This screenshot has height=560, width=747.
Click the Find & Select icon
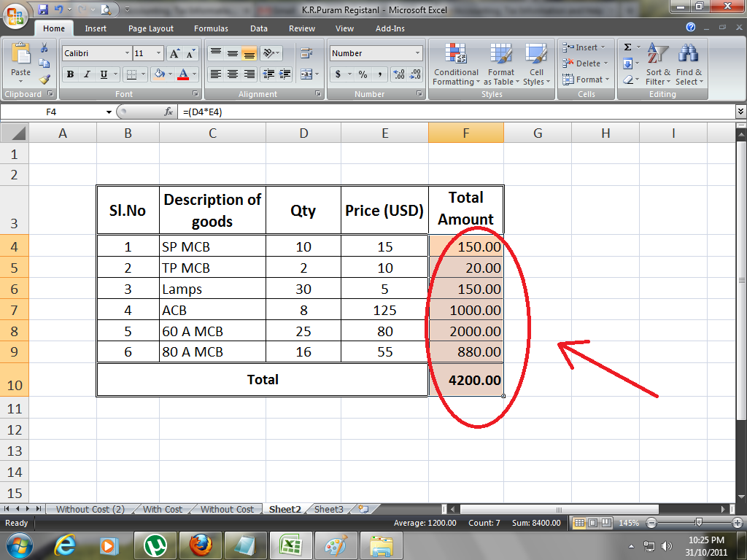689,64
